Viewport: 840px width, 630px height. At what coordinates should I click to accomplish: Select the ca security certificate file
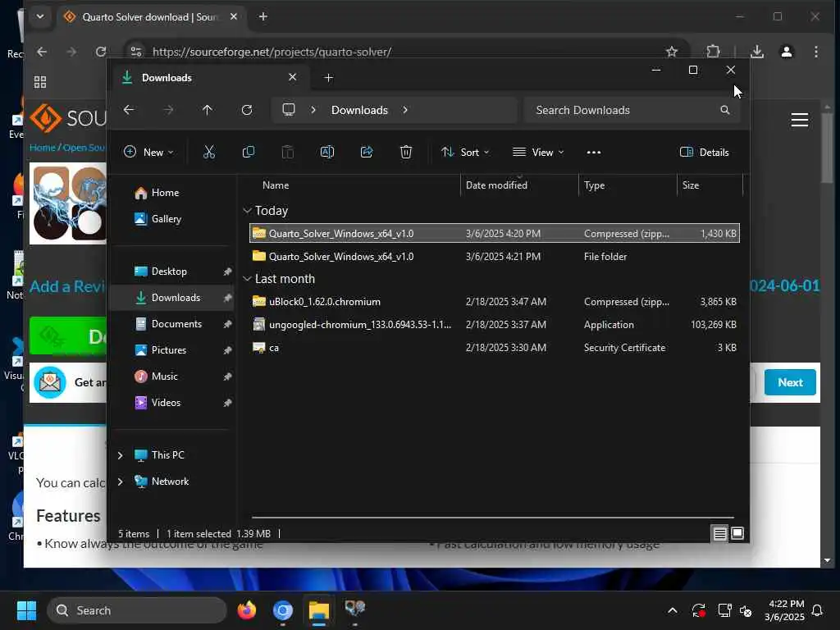point(495,348)
